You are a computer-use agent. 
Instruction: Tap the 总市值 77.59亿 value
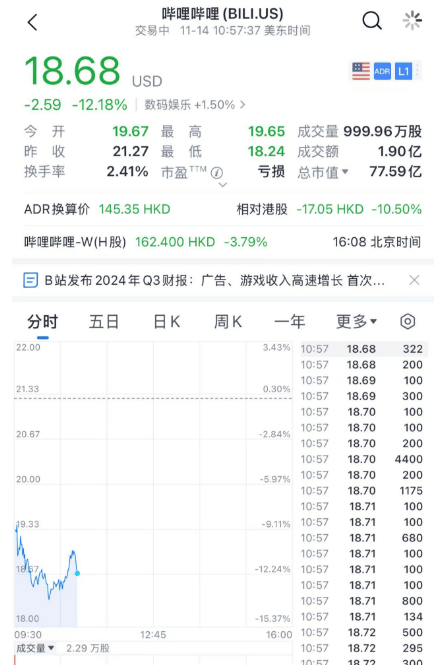click(x=395, y=171)
